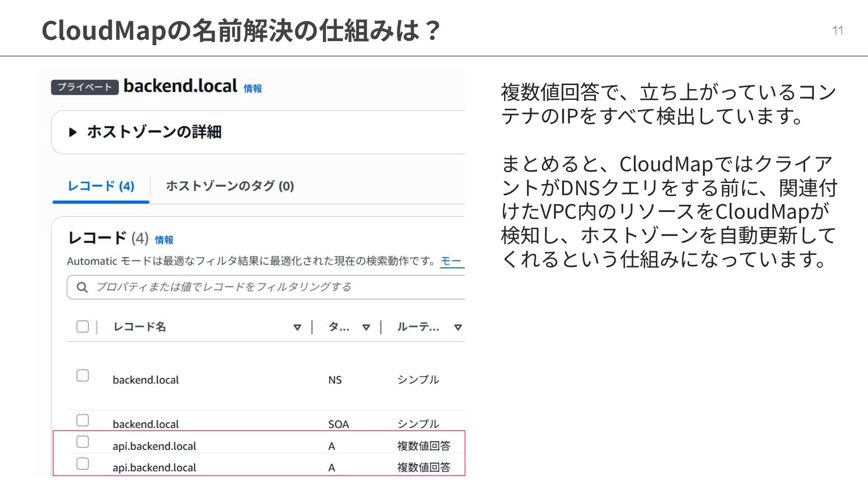Screen dimensions: 868x488
Task: Focus the record filter search field
Action: pyautogui.click(x=266, y=287)
